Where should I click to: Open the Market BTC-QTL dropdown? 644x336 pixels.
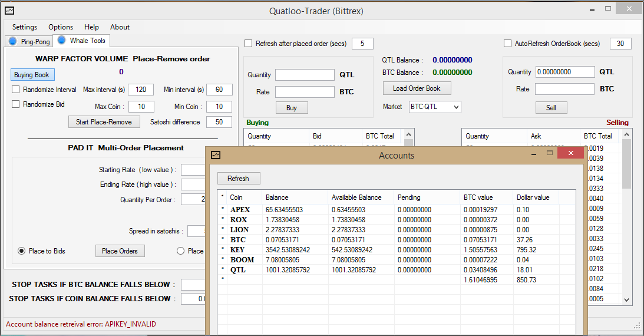pyautogui.click(x=435, y=107)
